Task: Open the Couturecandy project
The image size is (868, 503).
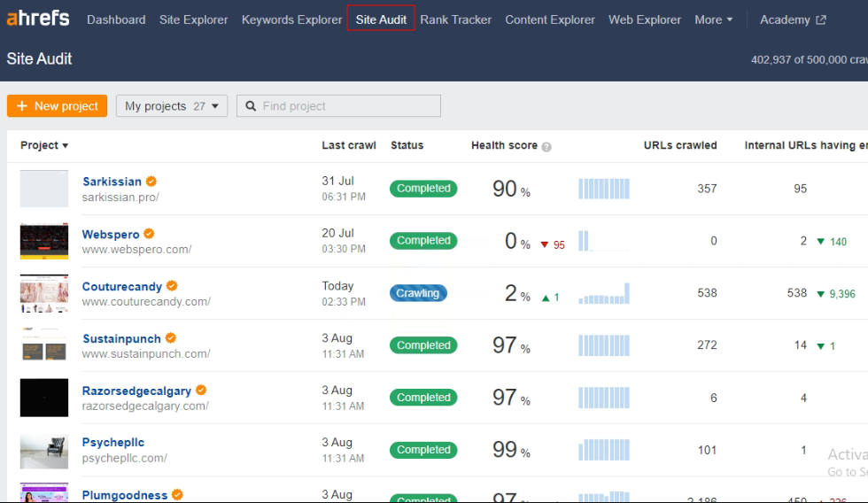Action: pyautogui.click(x=122, y=287)
